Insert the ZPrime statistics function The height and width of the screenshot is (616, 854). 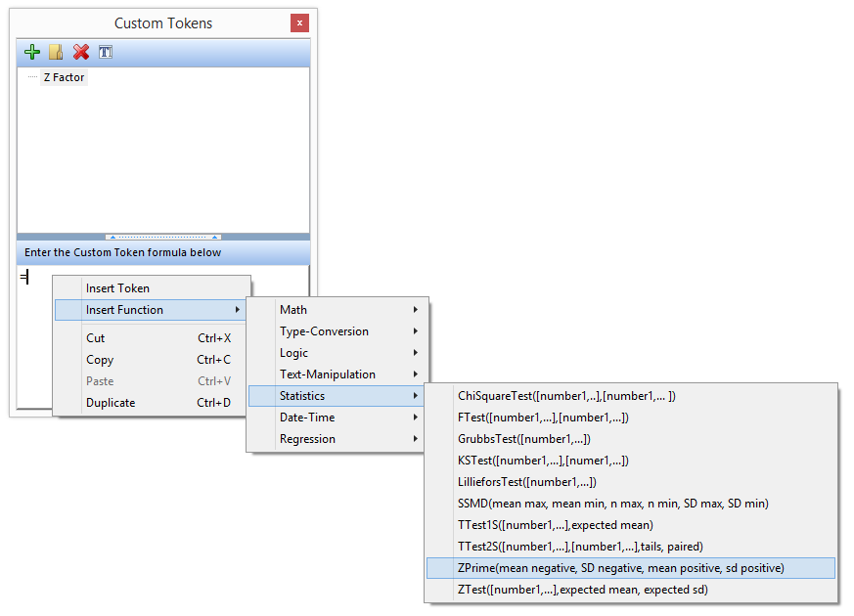620,568
